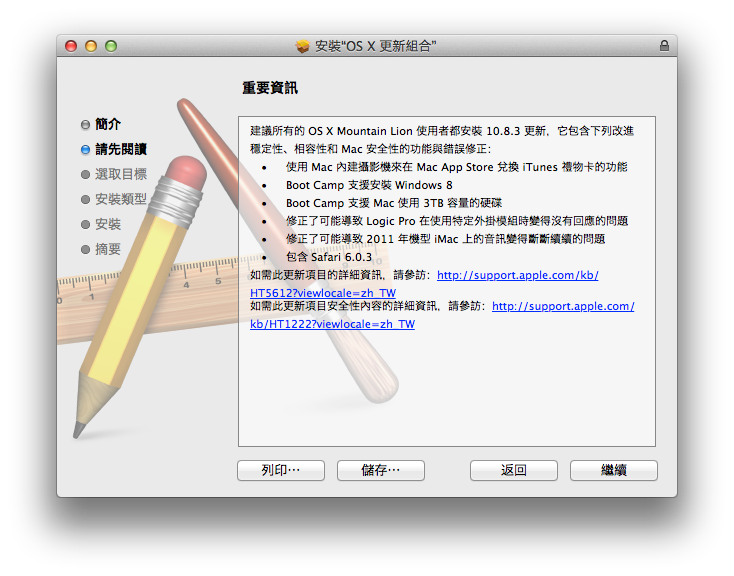Select the 請先閱讀 step bullet

coord(85,149)
